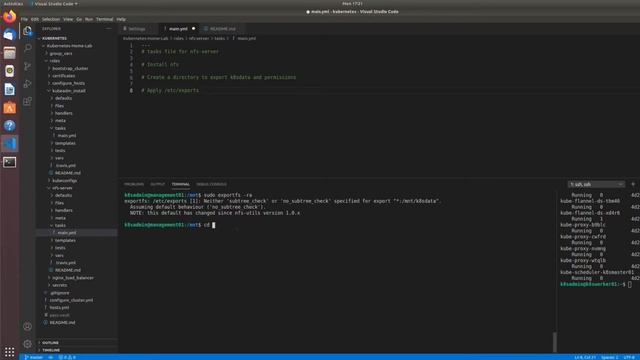Click line 8 comment Apply /etc/exports
Screen dimensions: 640x360
170,90
